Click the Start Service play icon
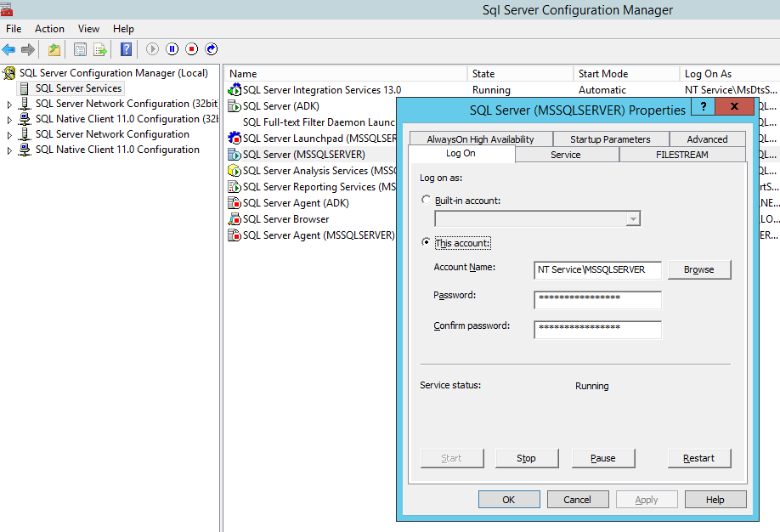The width and height of the screenshot is (780, 532). pyautogui.click(x=152, y=48)
